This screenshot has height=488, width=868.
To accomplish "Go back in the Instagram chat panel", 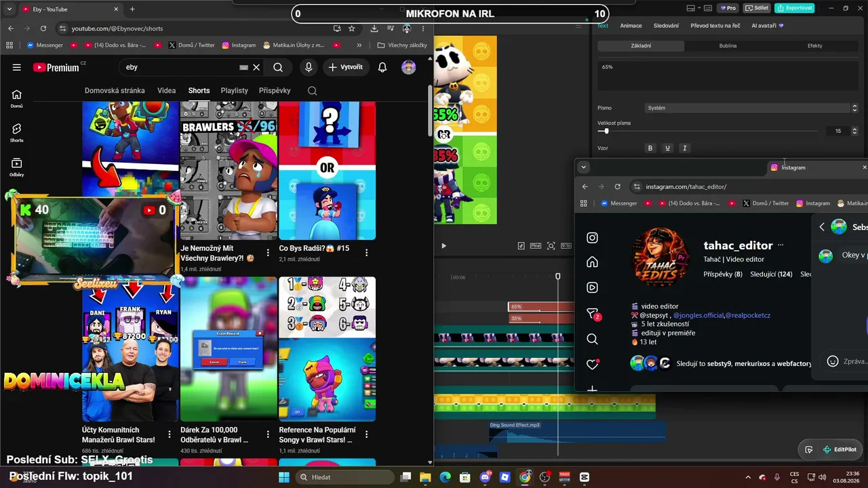I will tap(822, 227).
